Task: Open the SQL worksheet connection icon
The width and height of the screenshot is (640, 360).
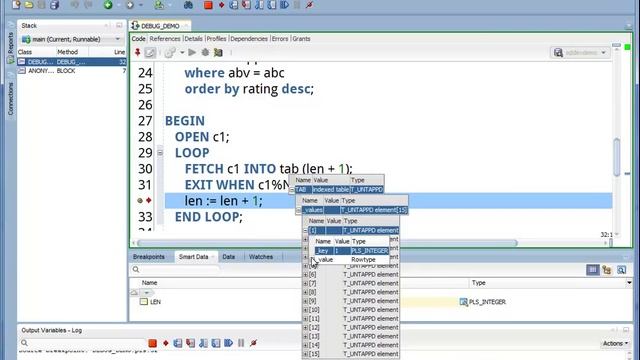Action: coord(159,5)
